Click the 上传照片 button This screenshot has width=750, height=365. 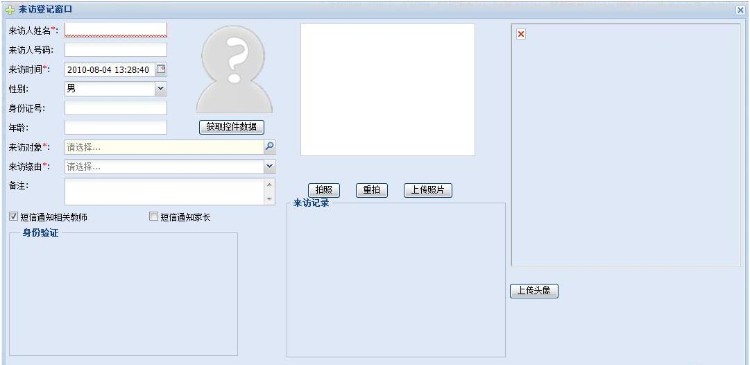pos(428,190)
